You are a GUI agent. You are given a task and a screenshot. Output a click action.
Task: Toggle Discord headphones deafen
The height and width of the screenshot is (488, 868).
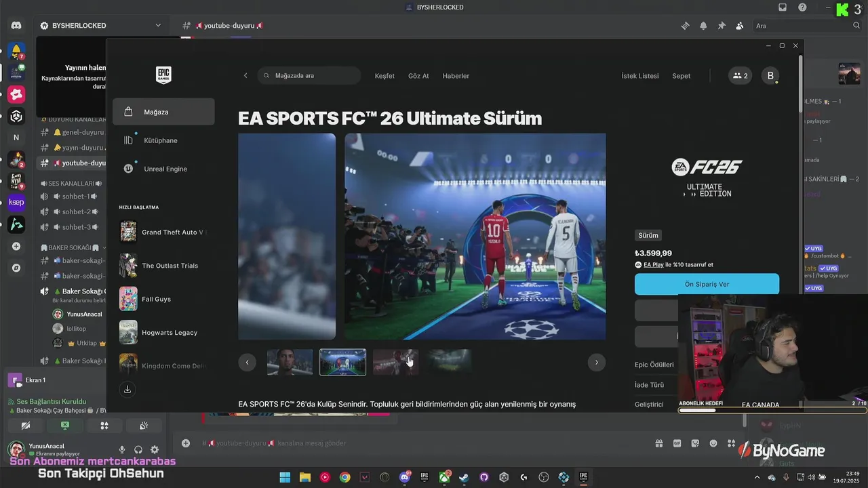point(138,449)
